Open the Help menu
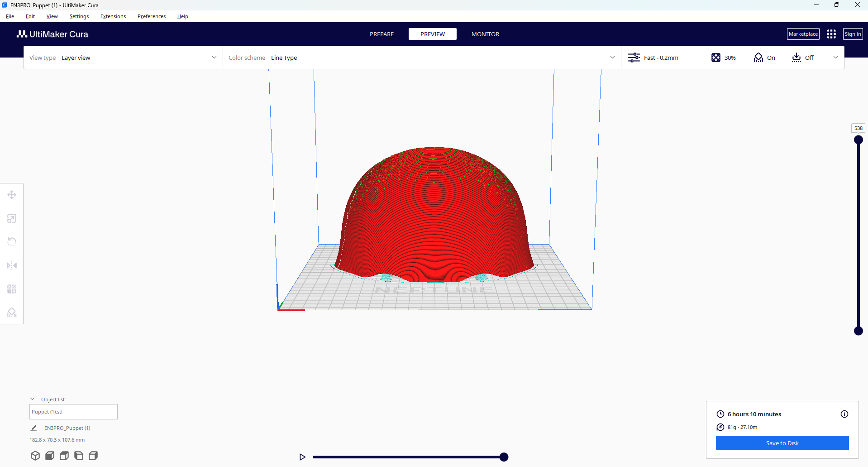 [x=182, y=16]
